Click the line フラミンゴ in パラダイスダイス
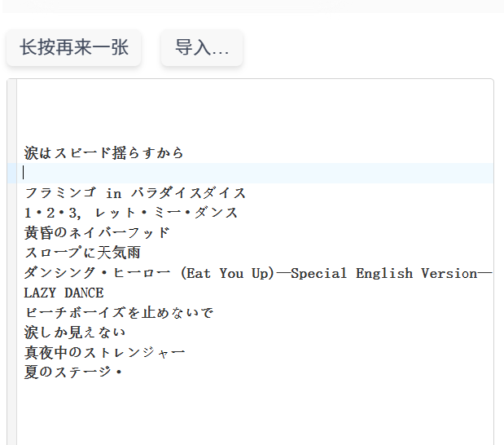504x445 pixels. 135,193
